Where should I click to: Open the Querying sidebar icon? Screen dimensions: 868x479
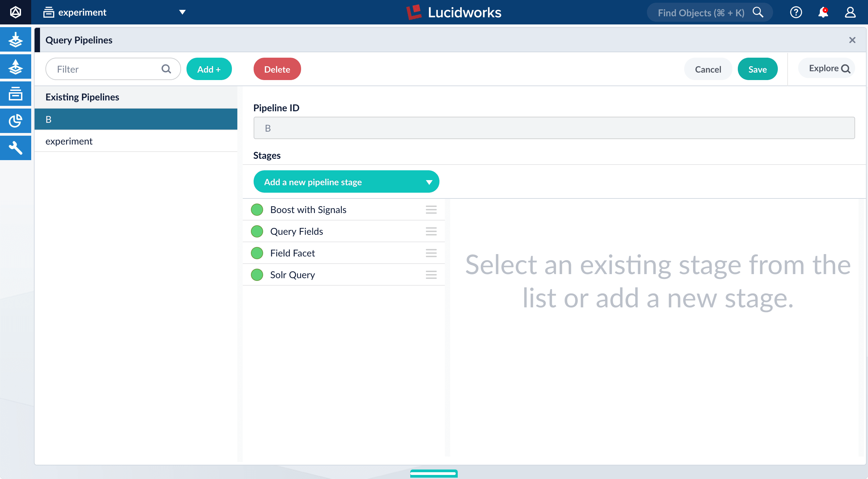pos(16,67)
